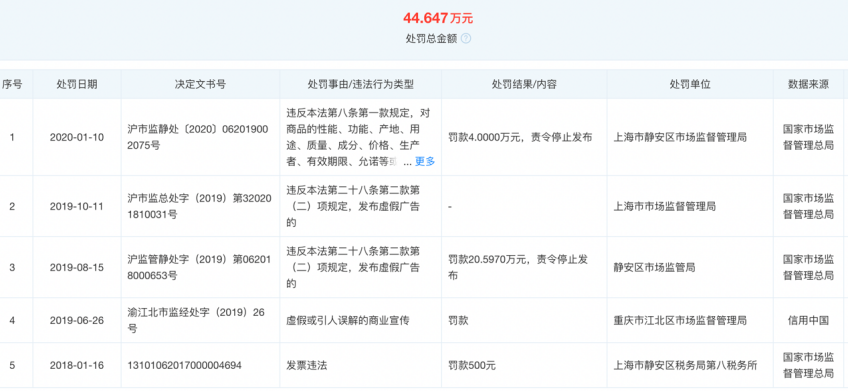The height and width of the screenshot is (391, 848).
Task: Click the authority 上海市静安区税务局第八税务所
Action: [x=685, y=366]
